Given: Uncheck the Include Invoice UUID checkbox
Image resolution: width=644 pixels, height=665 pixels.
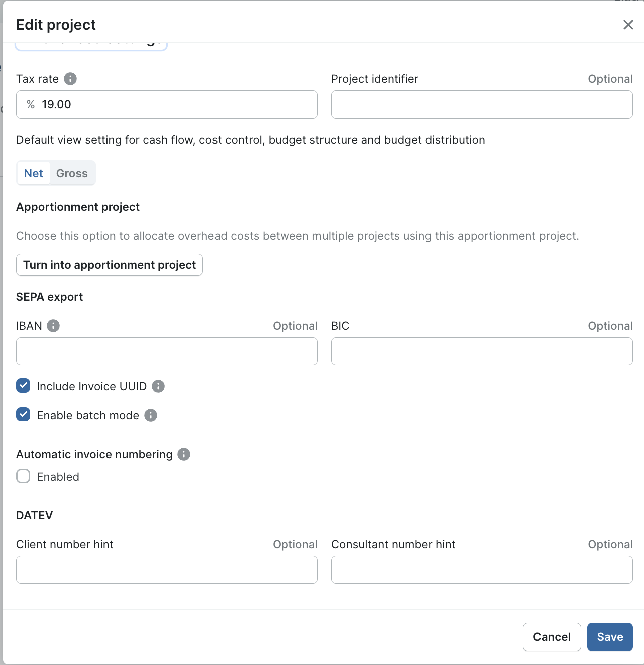Looking at the screenshot, I should (23, 386).
